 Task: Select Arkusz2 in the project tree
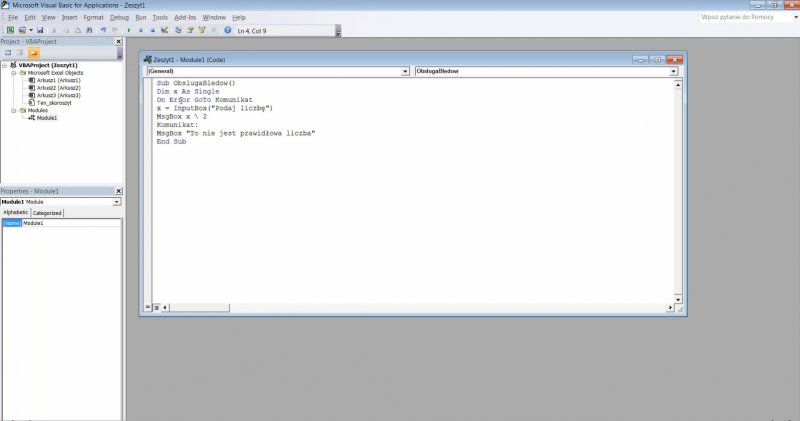(x=58, y=87)
